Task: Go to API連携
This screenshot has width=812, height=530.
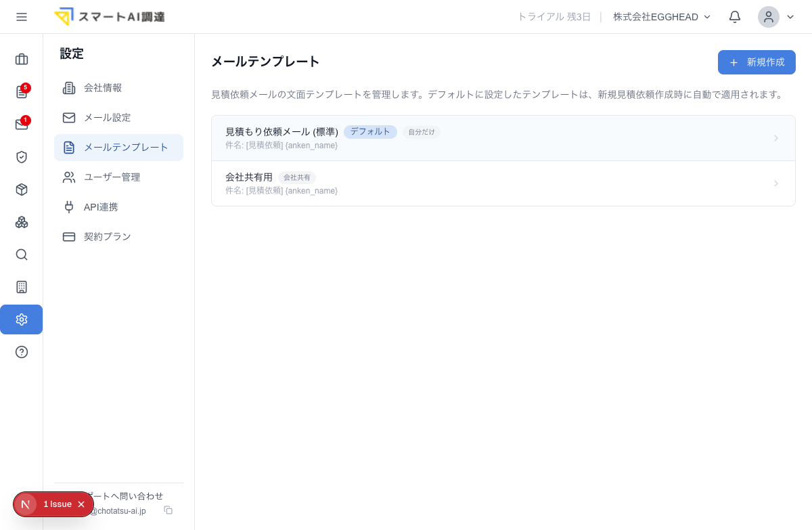Action: coord(118,207)
